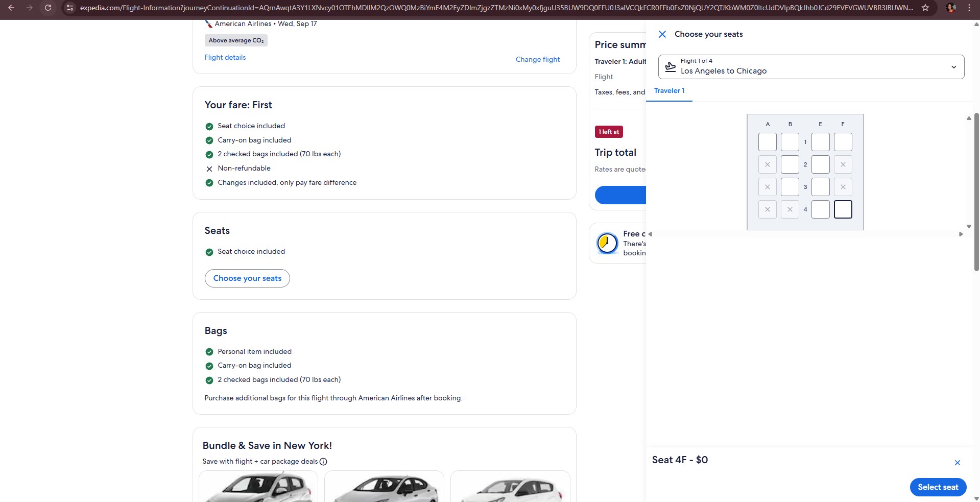Click the browser forward arrow
Image resolution: width=980 pixels, height=502 pixels.
pyautogui.click(x=30, y=8)
